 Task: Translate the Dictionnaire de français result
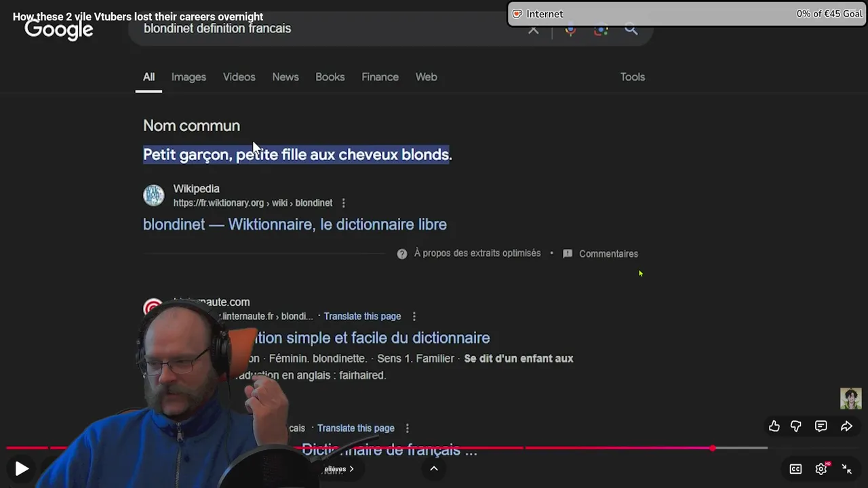tap(356, 428)
